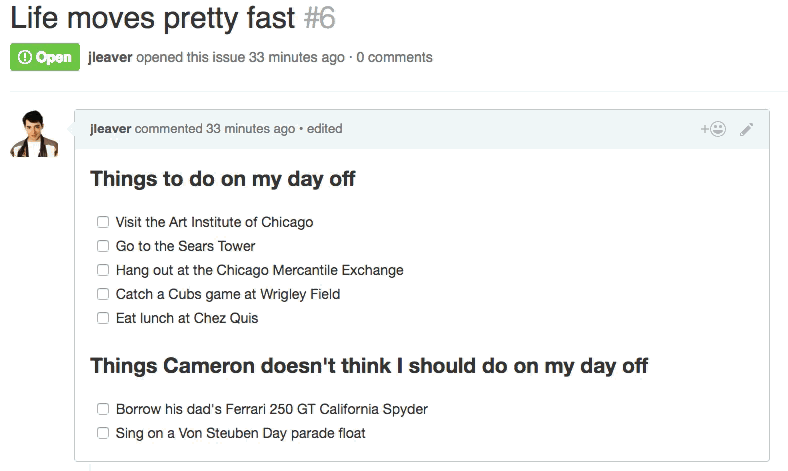Tick Sing on Von Steuben Day parade float
The image size is (788, 471).
[103, 433]
